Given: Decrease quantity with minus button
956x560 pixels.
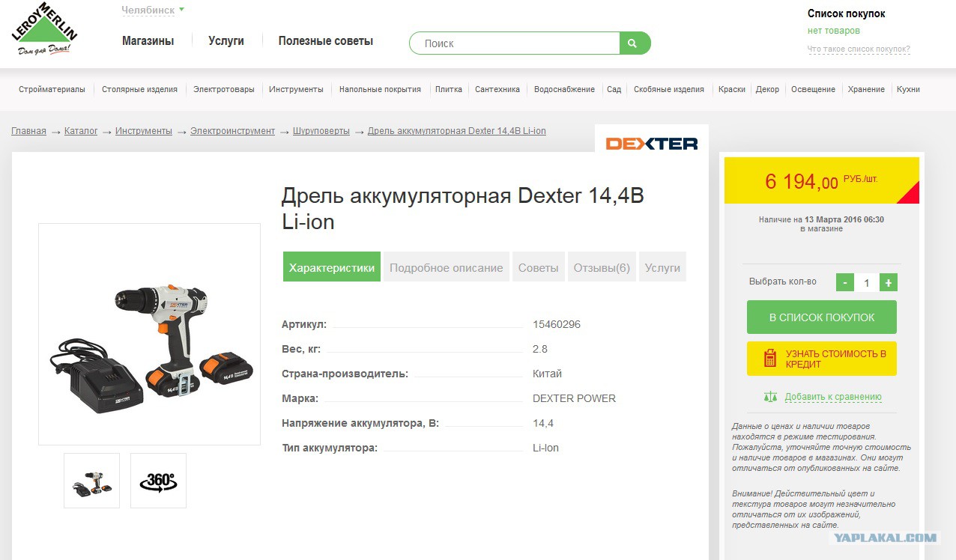Looking at the screenshot, I should pyautogui.click(x=845, y=282).
